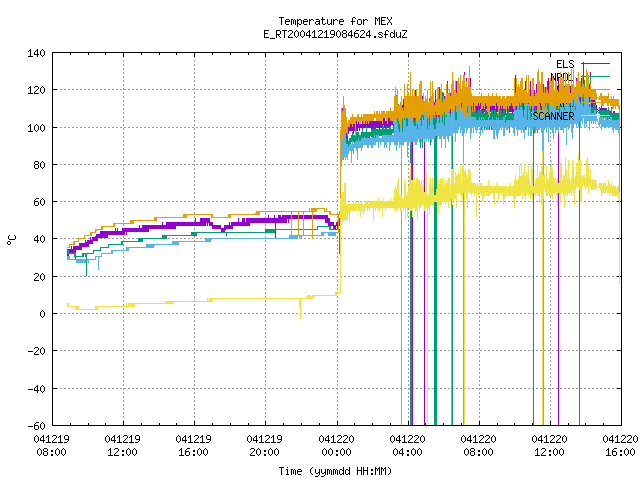Pick the yellow SCANNER legend line sample

[596, 116]
